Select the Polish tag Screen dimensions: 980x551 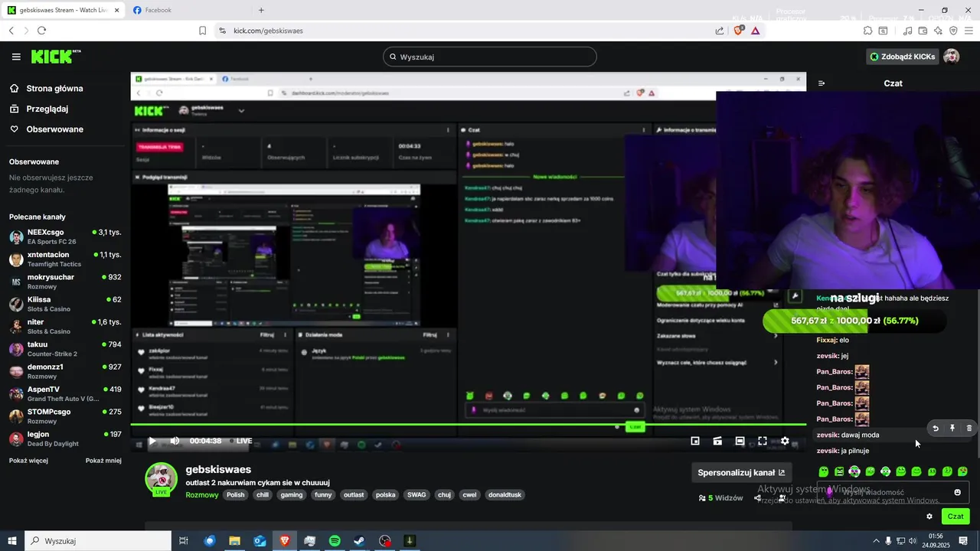pyautogui.click(x=236, y=495)
